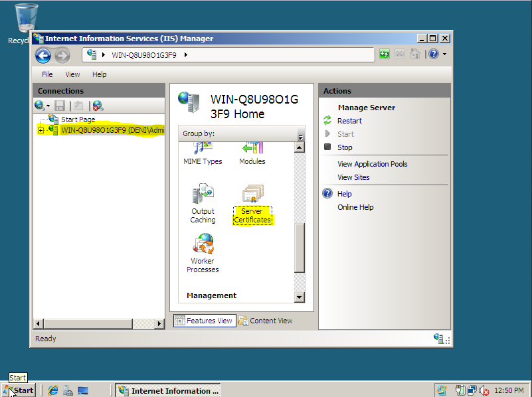The height and width of the screenshot is (397, 532).
Task: Click the 12:50 PM clock
Action: [x=509, y=390]
